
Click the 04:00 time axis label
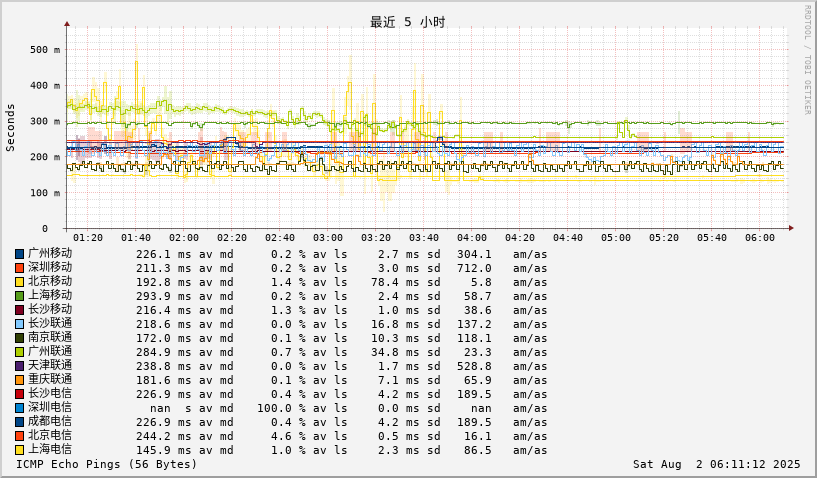[x=472, y=238]
